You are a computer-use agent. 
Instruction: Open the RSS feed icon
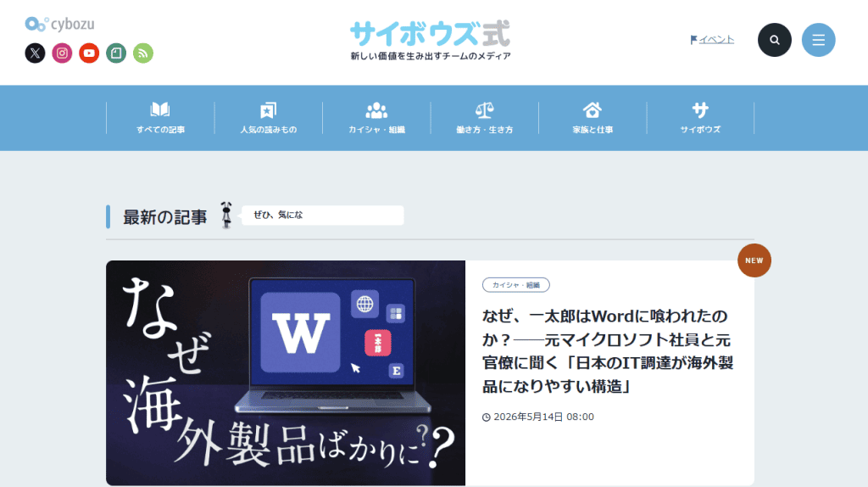(143, 53)
